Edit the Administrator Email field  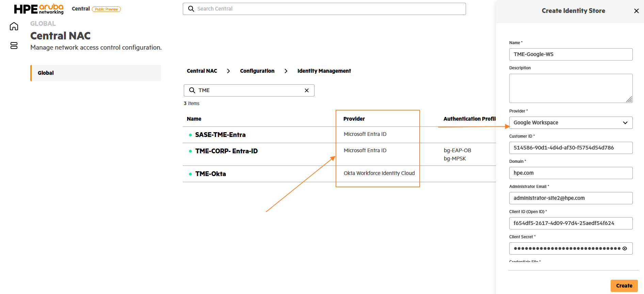571,198
